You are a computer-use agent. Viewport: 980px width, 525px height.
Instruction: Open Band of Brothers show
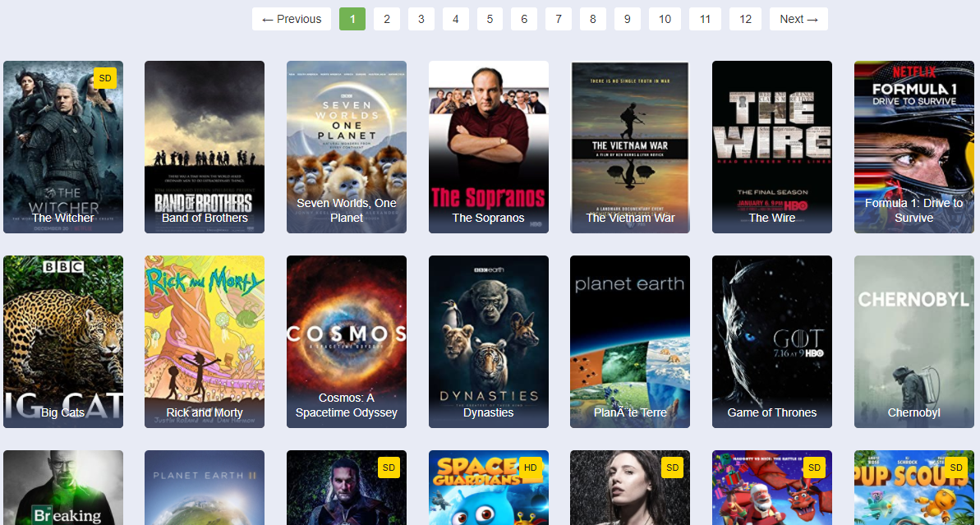coord(205,148)
